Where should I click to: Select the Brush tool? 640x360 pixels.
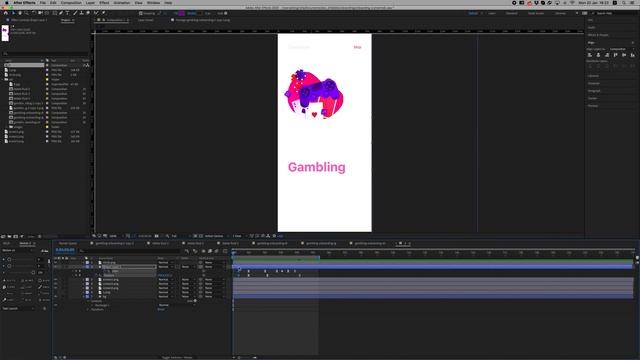(75, 13)
